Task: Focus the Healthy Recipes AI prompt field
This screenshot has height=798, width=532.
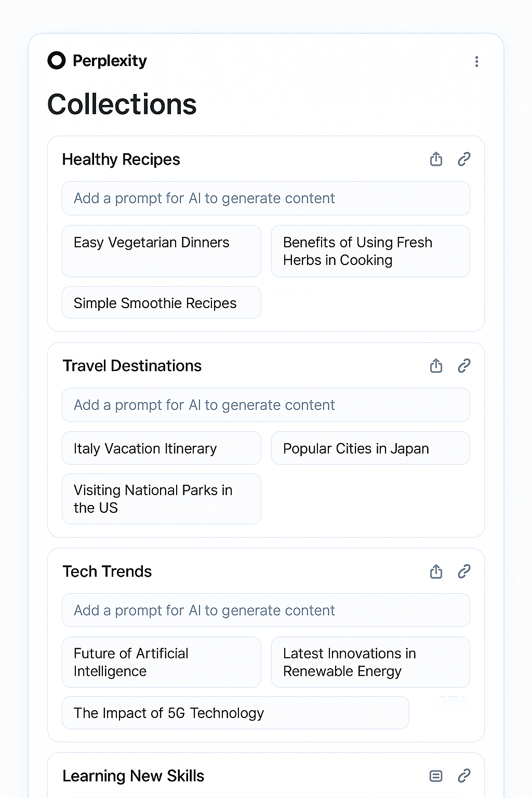Action: point(266,198)
